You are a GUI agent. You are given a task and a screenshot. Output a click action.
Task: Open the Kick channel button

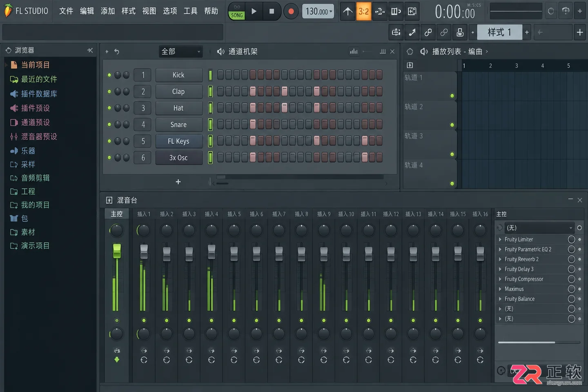tap(179, 75)
